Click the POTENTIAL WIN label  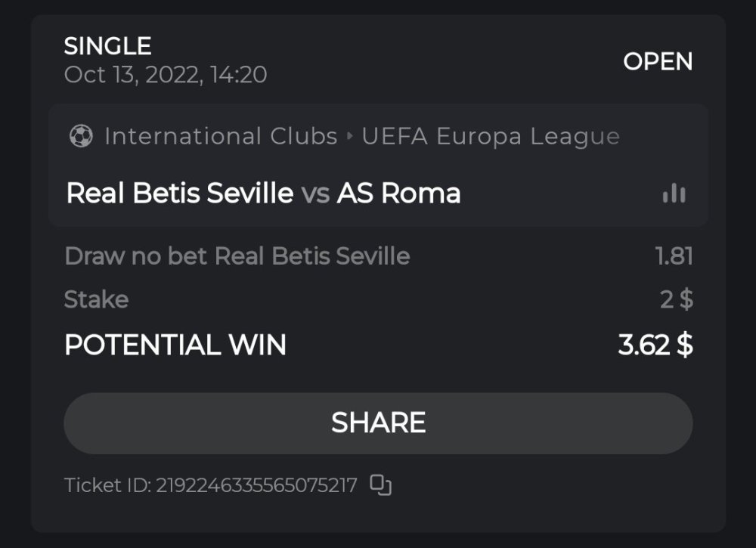point(175,345)
